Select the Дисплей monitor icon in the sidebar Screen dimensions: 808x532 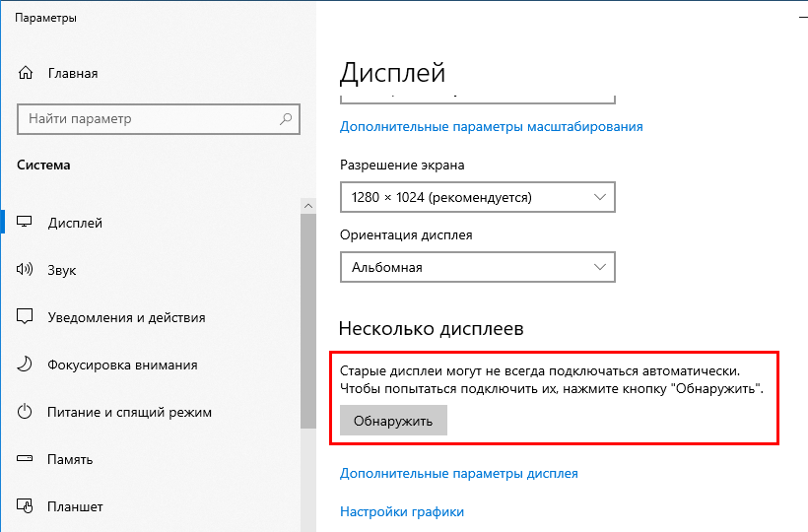pyautogui.click(x=27, y=223)
